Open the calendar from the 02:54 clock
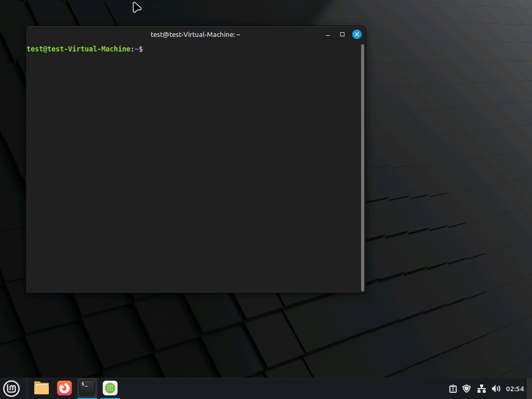The width and height of the screenshot is (532, 399). click(515, 389)
